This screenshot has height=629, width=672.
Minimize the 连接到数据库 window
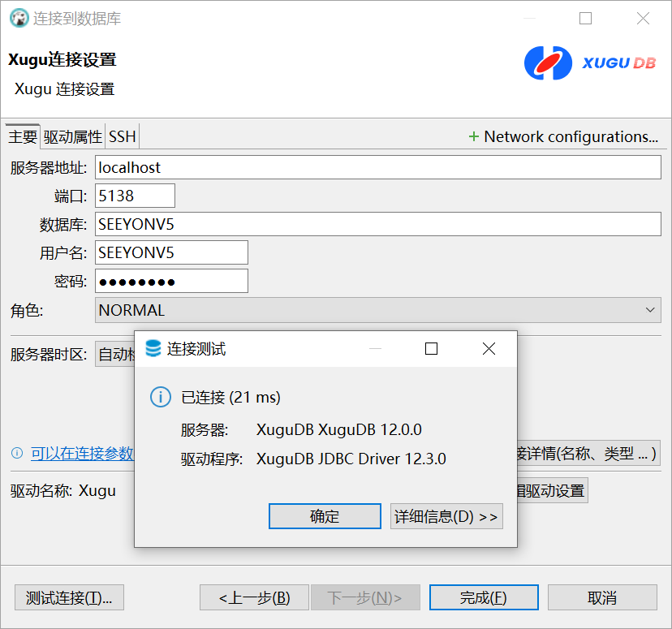(530, 19)
